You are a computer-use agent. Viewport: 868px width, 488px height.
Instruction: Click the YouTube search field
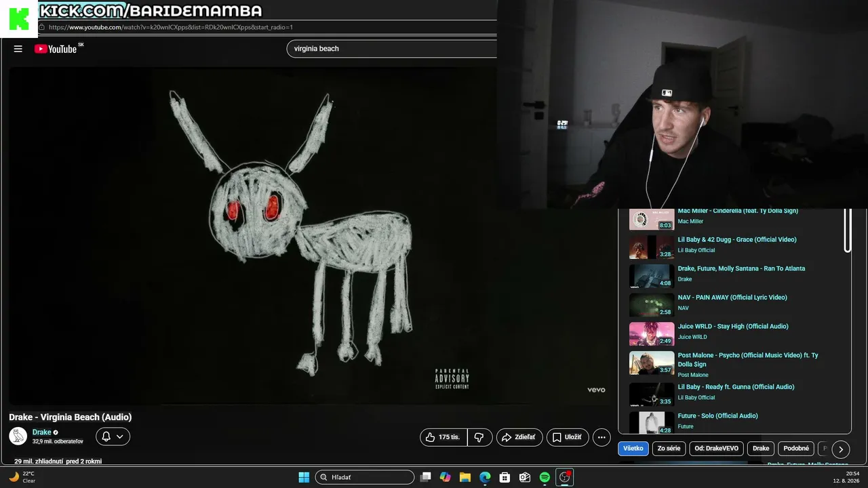[x=392, y=49]
